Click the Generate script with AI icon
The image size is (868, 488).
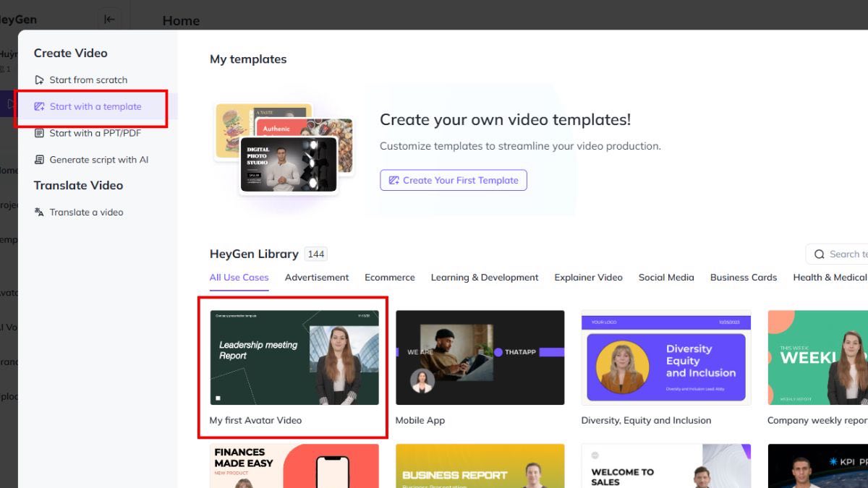[40, 159]
